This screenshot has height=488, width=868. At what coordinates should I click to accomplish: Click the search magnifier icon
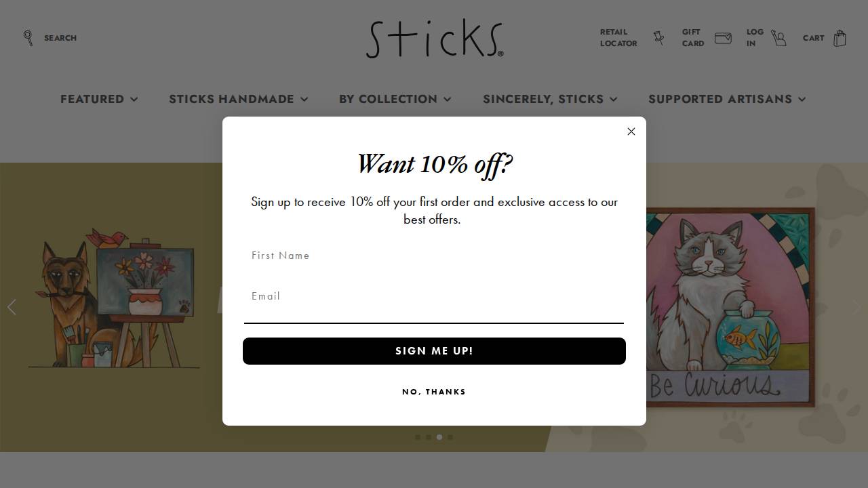coord(28,38)
